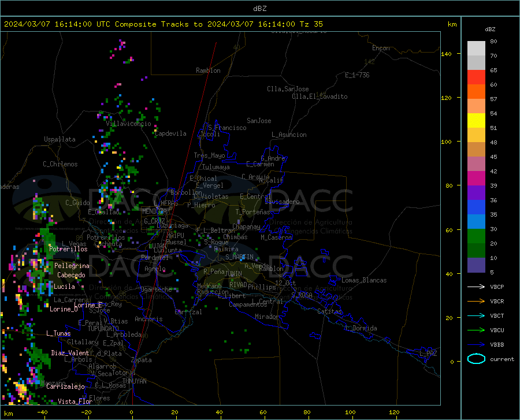Select the 60 dBZ orange swatch
The width and height of the screenshot is (520, 420).
point(476,91)
